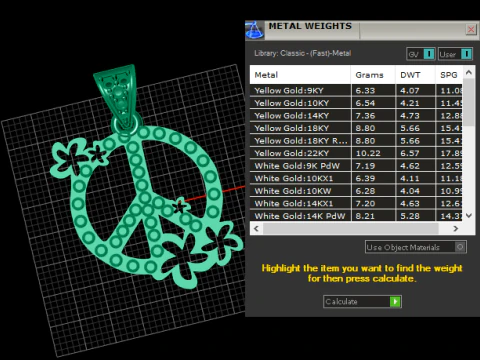
Task: Click the 6.33 grams value
Action: click(365, 91)
